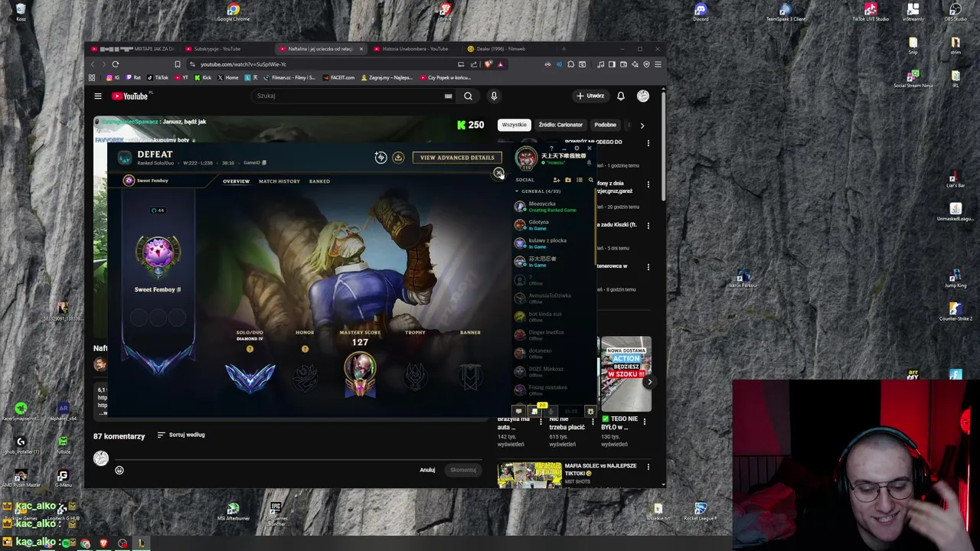Open options for the Brazylia ma auta short
This screenshot has width=980, height=551.
click(x=541, y=422)
